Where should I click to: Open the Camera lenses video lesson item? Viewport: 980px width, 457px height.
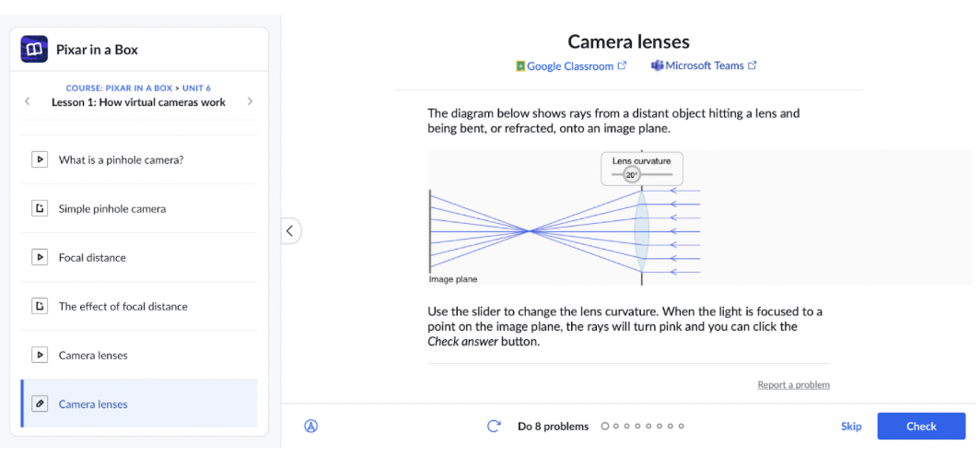point(139,355)
